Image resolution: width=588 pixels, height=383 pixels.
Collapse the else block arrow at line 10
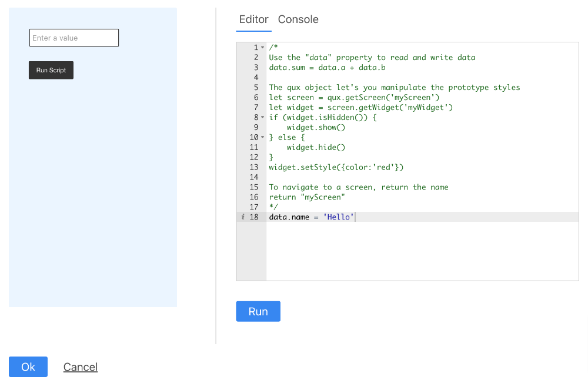[x=263, y=138]
